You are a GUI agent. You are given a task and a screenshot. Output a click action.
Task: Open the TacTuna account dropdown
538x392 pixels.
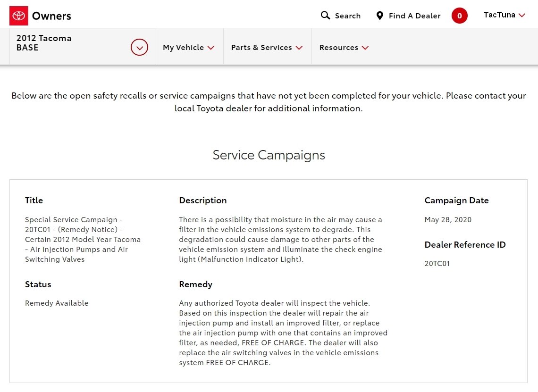(x=504, y=15)
